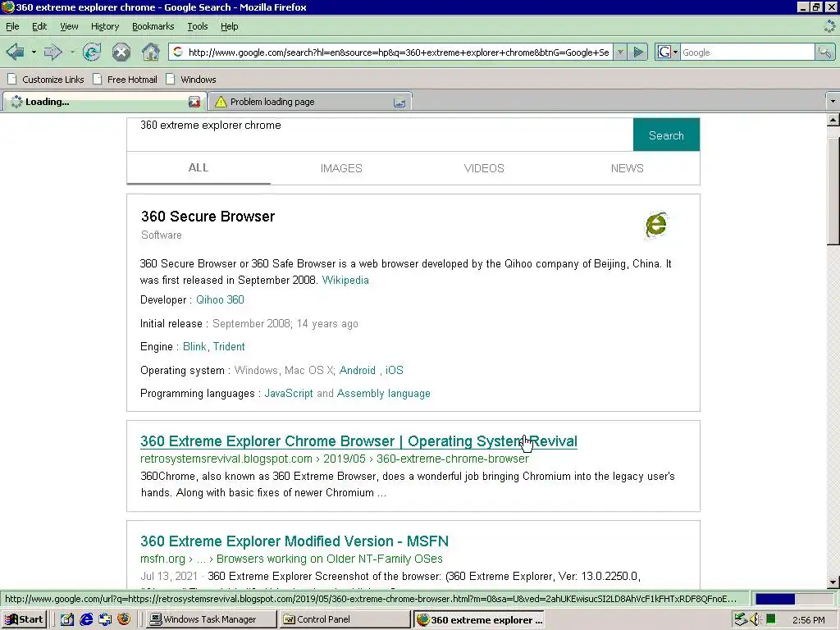Reload the current page
Viewport: 840px width, 630px height.
point(92,52)
